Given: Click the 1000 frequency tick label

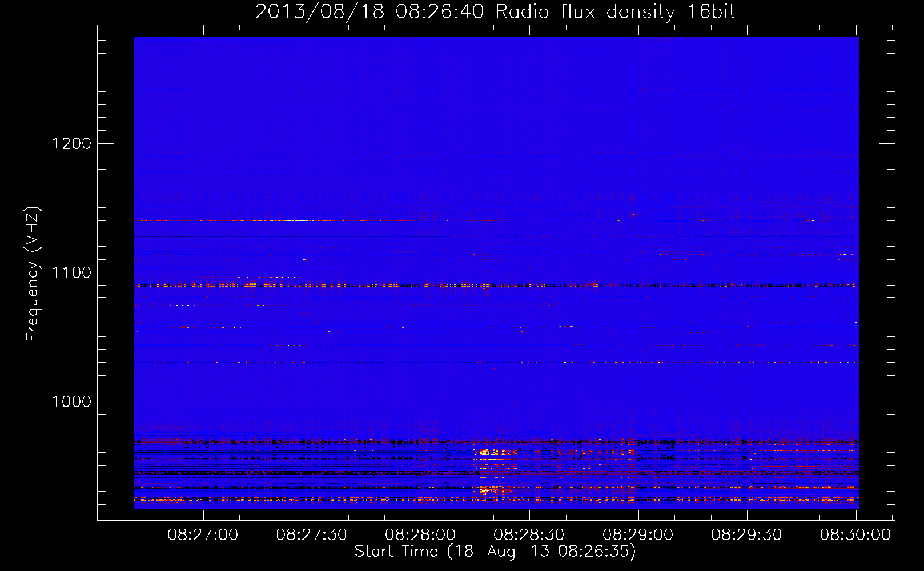Looking at the screenshot, I should pos(71,401).
